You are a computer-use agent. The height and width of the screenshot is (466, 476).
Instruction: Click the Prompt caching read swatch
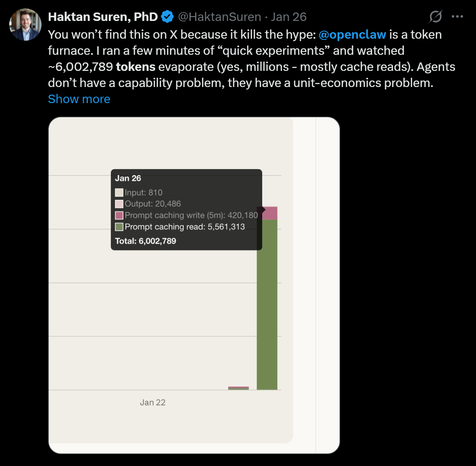click(x=119, y=227)
